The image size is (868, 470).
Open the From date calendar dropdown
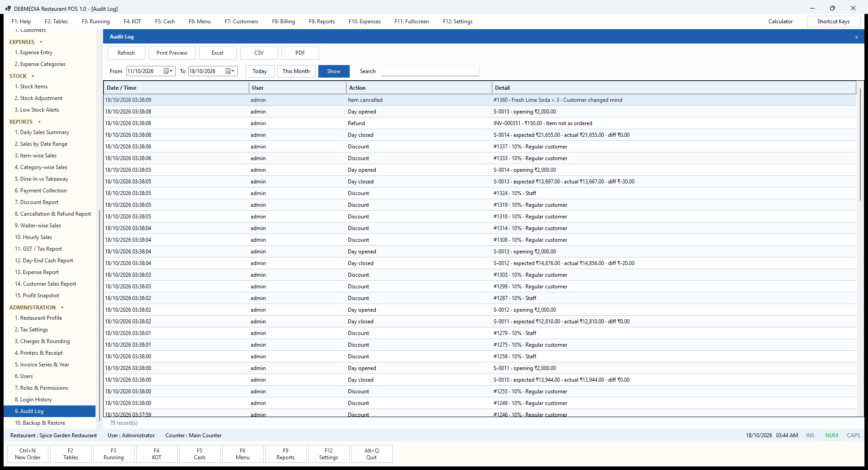pyautogui.click(x=169, y=71)
